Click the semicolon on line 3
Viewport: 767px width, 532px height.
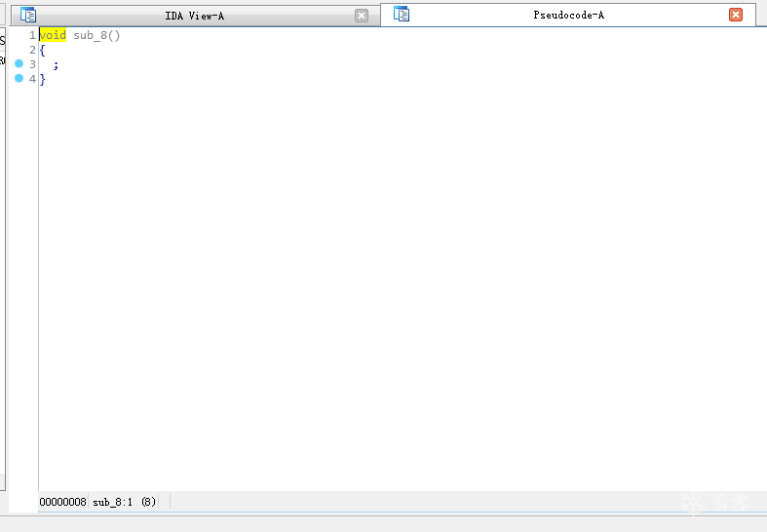point(56,65)
